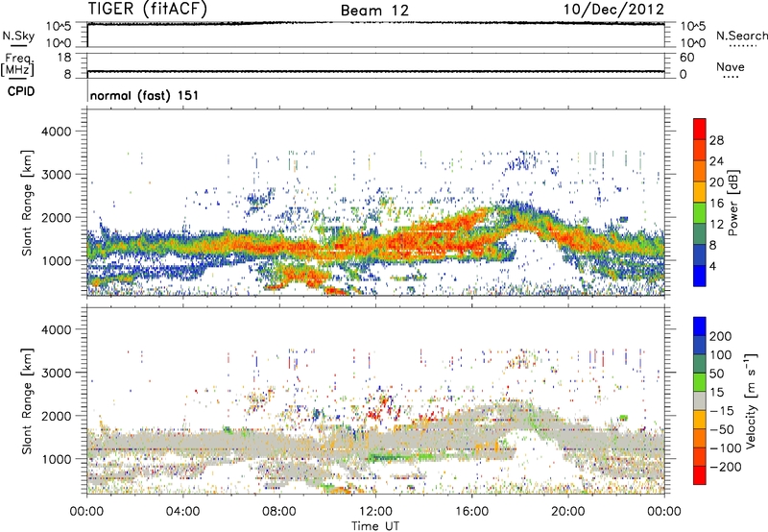Screen dimensions: 768x532
Task: Click the Freq. [MHz] axis label
Action: tap(17, 65)
